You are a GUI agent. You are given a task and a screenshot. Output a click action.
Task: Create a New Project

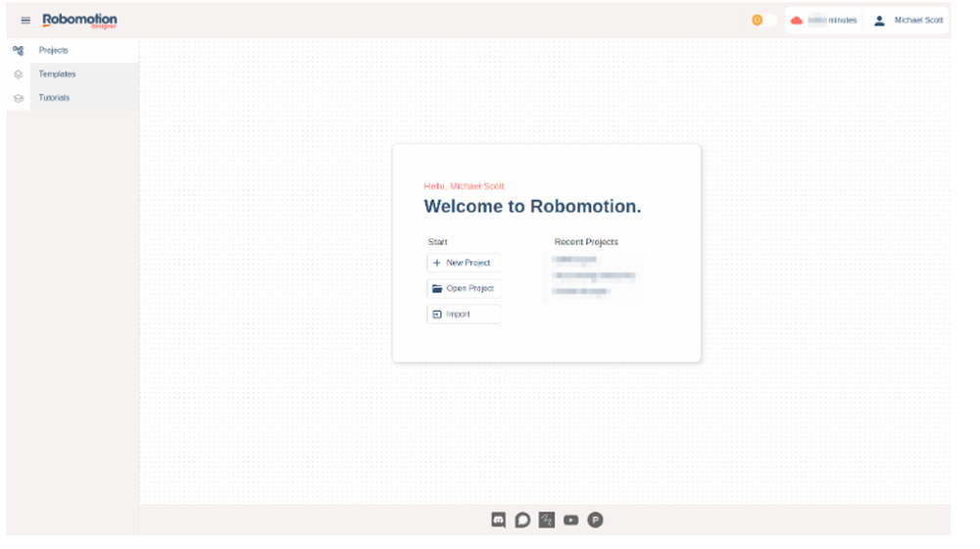[x=464, y=264]
